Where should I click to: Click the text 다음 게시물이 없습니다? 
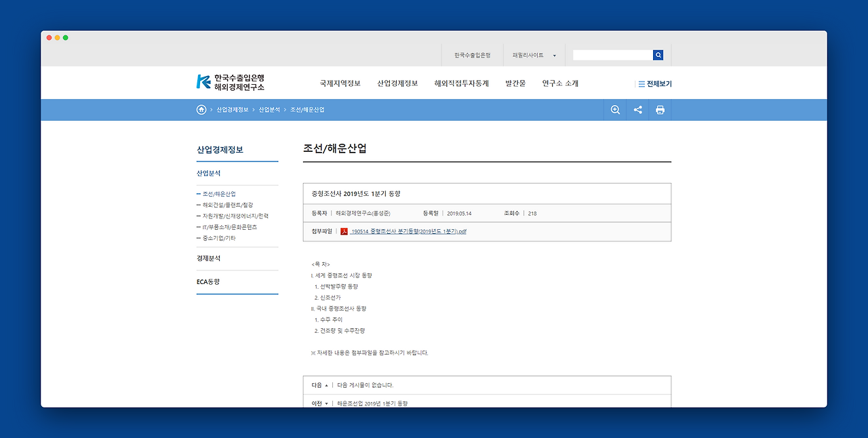[365, 385]
